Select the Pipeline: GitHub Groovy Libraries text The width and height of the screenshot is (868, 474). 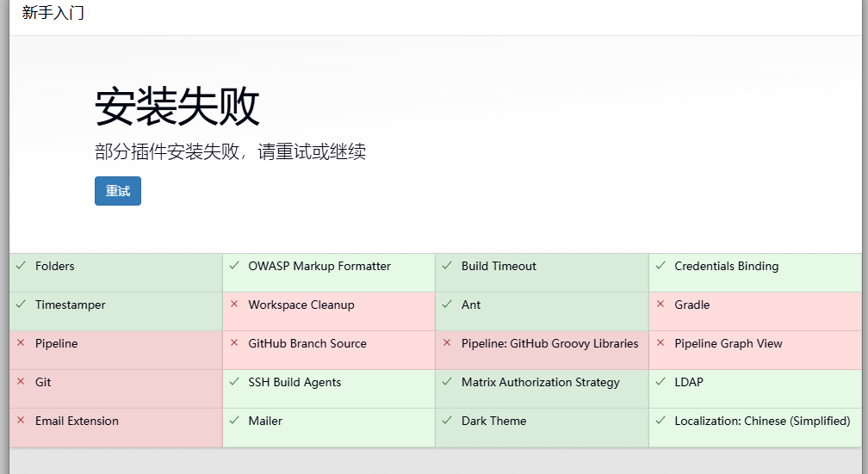click(x=549, y=344)
